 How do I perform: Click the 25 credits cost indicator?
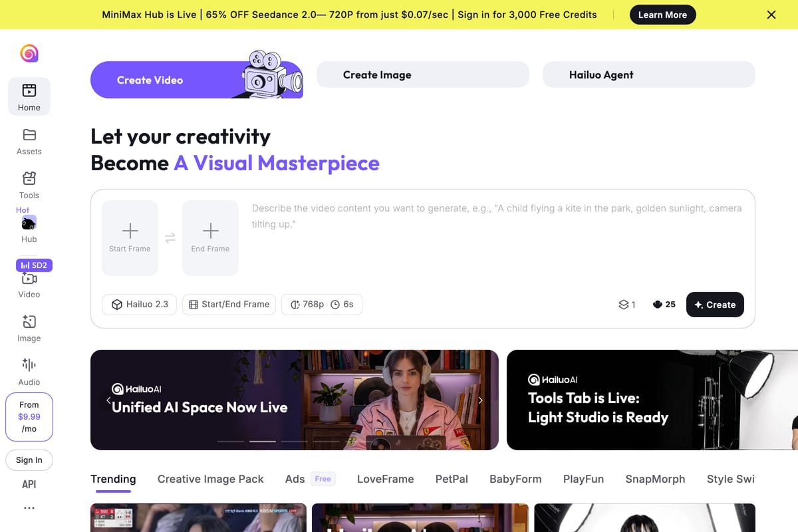pos(664,305)
